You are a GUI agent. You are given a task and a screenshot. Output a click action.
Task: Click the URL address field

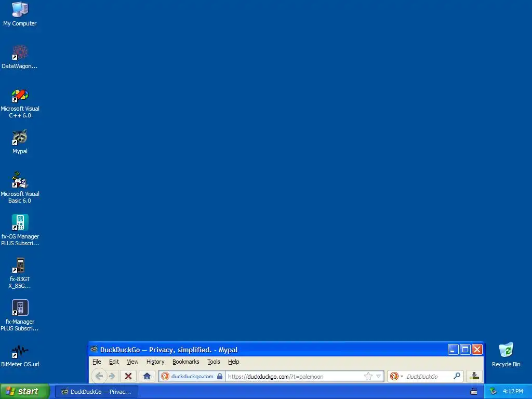pyautogui.click(x=295, y=376)
